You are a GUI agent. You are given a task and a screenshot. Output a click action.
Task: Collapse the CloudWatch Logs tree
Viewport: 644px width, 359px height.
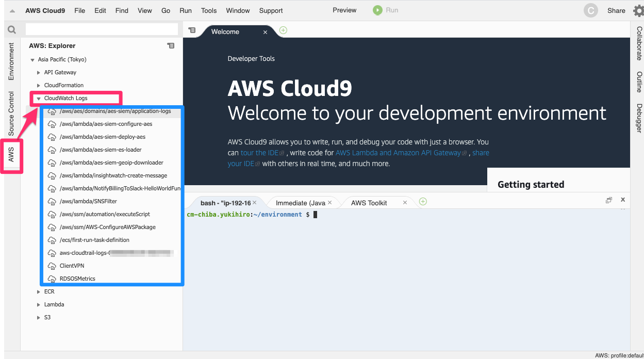coord(38,98)
